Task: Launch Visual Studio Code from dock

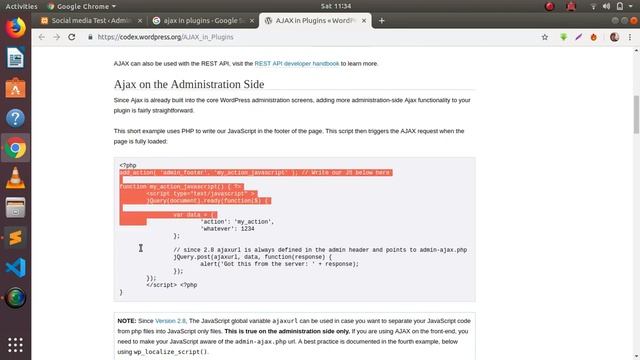Action: (x=16, y=268)
